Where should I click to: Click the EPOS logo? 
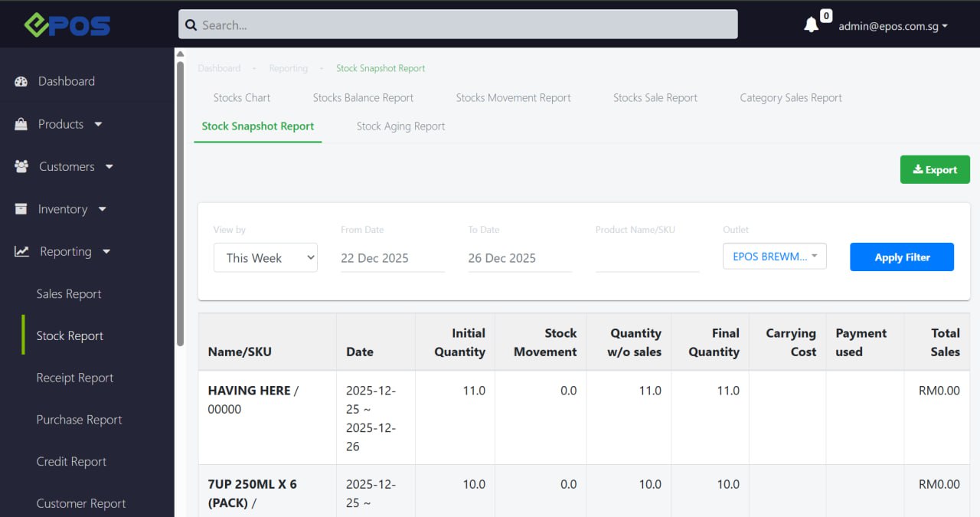67,25
